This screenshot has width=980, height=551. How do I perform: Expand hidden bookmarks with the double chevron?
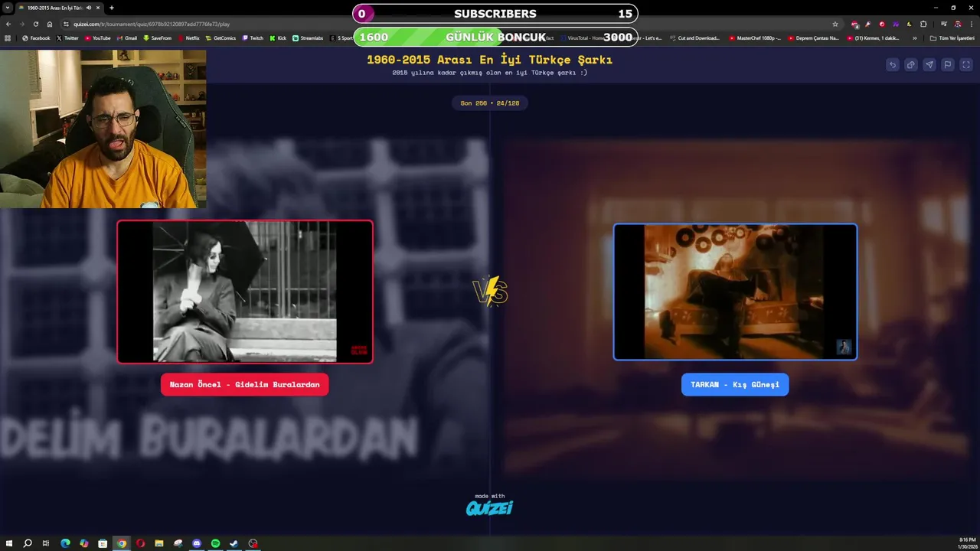(914, 37)
